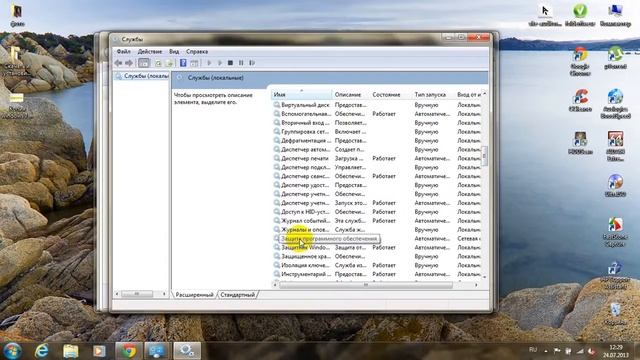Click the services list horizontal scrollbar thumb
640x360 pixels.
pyautogui.click(x=366, y=285)
